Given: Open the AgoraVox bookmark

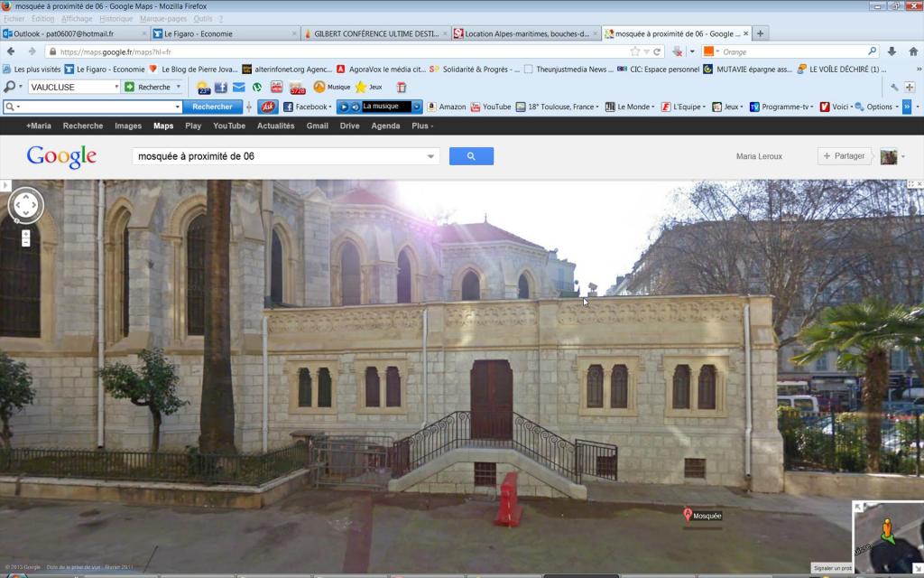Looking at the screenshot, I should (x=382, y=69).
